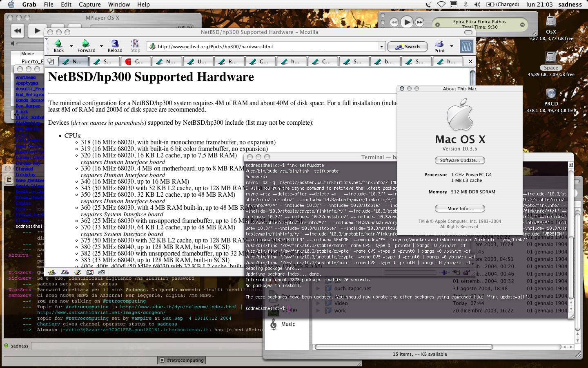This screenshot has width=588, height=368.
Task: Open Address Book from the Mozilla component bar
Action: [90, 272]
